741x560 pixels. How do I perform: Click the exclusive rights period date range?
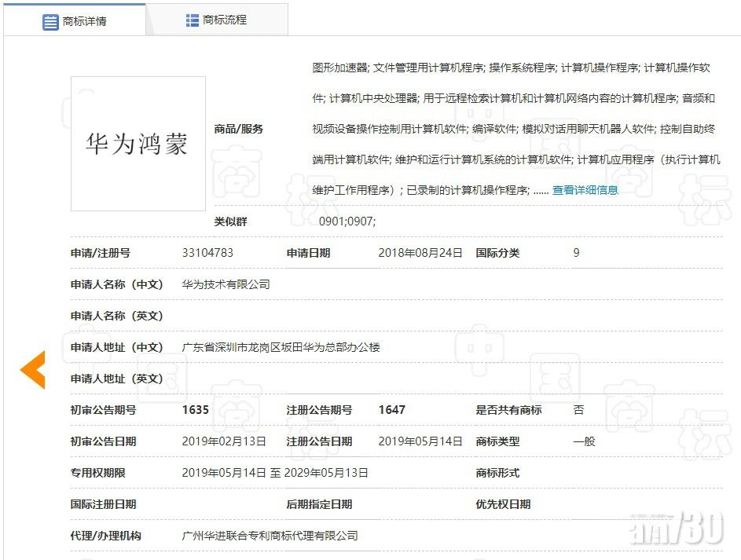(x=275, y=473)
